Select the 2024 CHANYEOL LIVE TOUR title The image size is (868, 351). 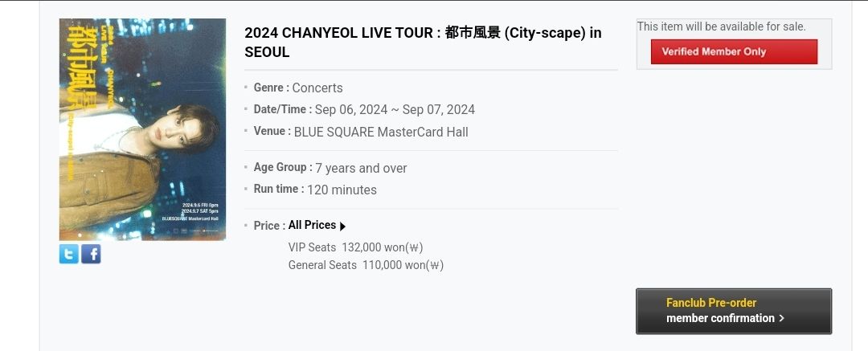423,43
